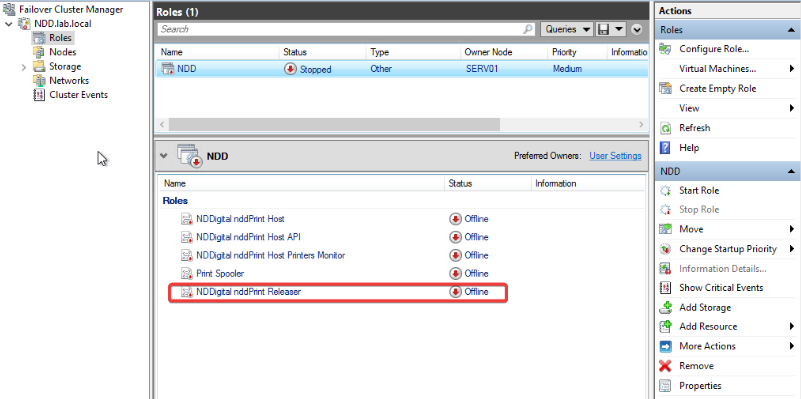This screenshot has height=399, width=801.
Task: Select the Cluster Events icon
Action: [39, 95]
